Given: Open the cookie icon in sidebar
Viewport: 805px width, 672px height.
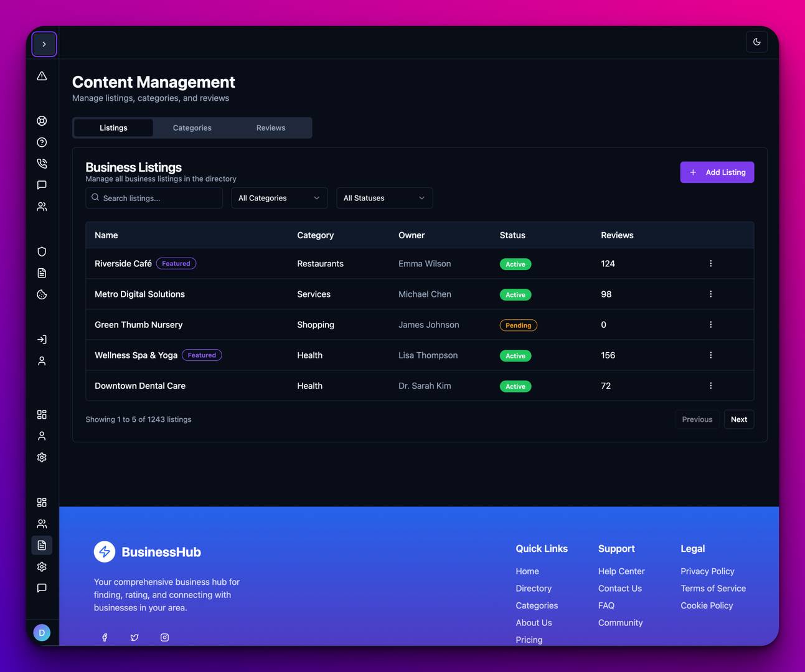Looking at the screenshot, I should click(42, 294).
